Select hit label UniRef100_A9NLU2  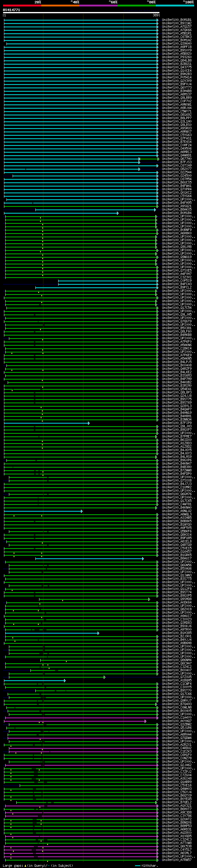(x=177, y=511)
